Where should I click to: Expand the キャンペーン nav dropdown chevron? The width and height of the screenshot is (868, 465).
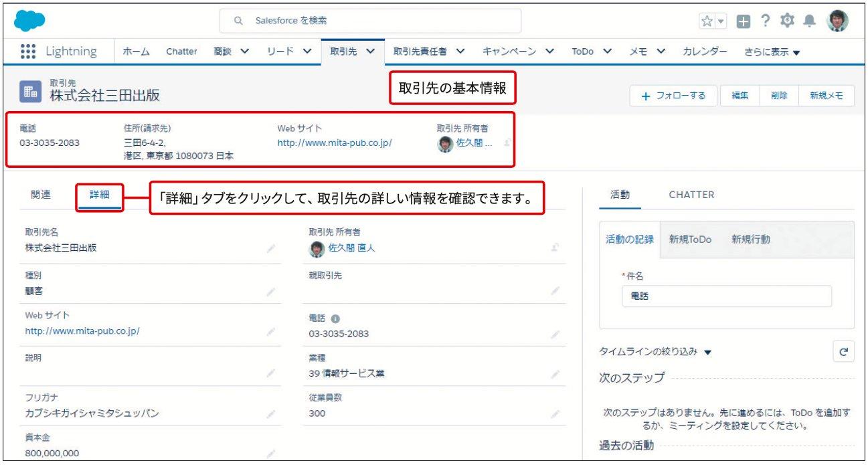pos(549,52)
